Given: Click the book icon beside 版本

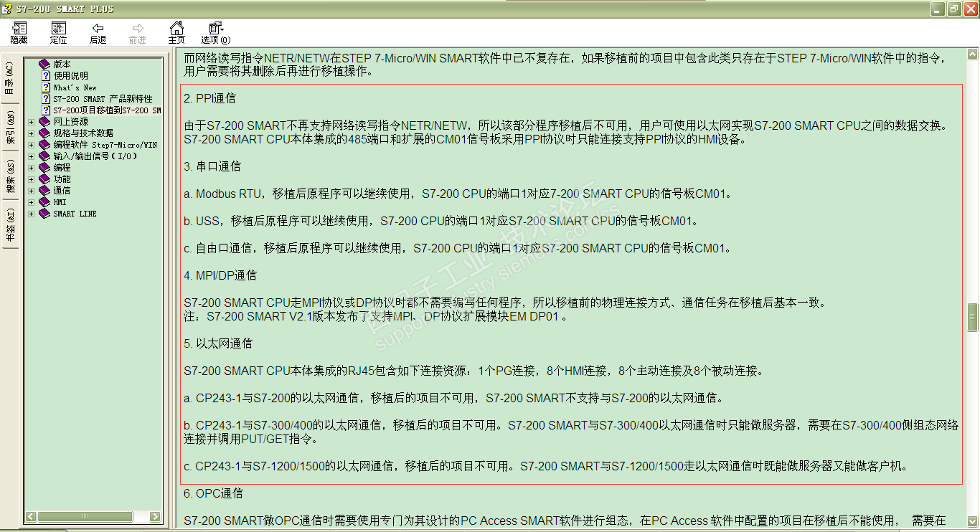Looking at the screenshot, I should point(45,64).
